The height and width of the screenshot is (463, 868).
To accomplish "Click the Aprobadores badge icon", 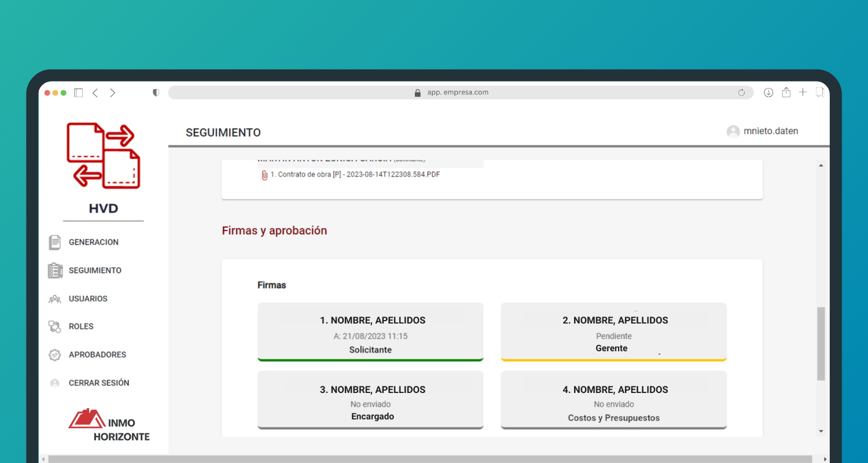I will (55, 355).
